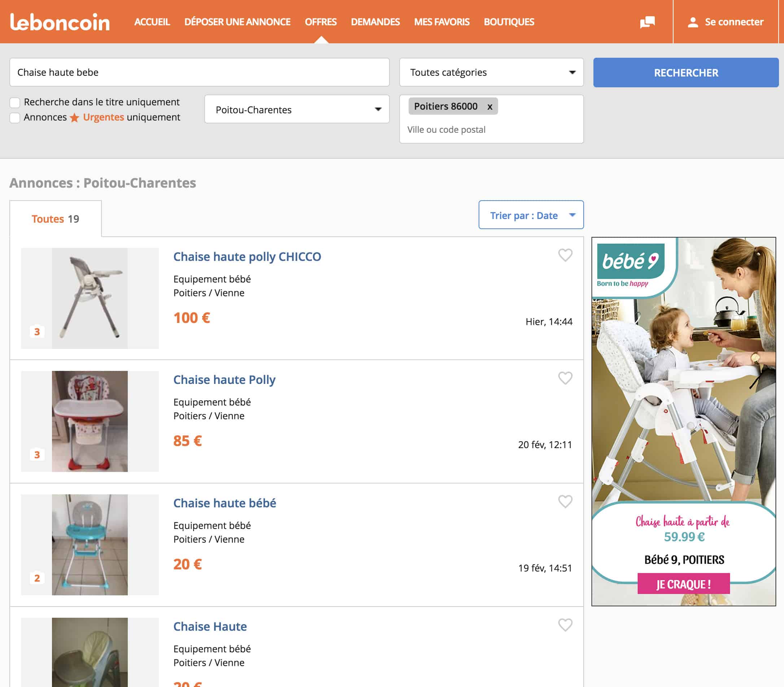784x687 pixels.
Task: Open the Trier par Date sort menu
Action: click(531, 215)
